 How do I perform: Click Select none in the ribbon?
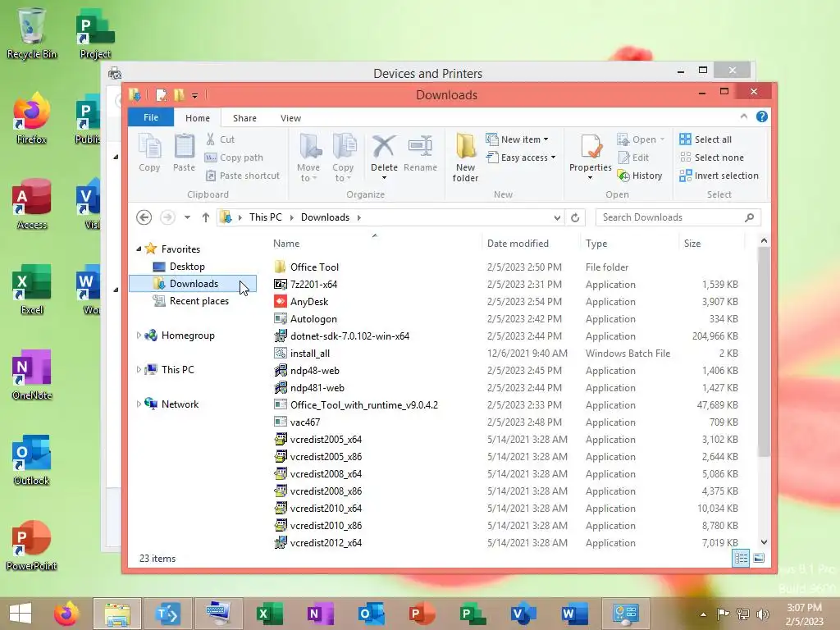[x=711, y=157]
